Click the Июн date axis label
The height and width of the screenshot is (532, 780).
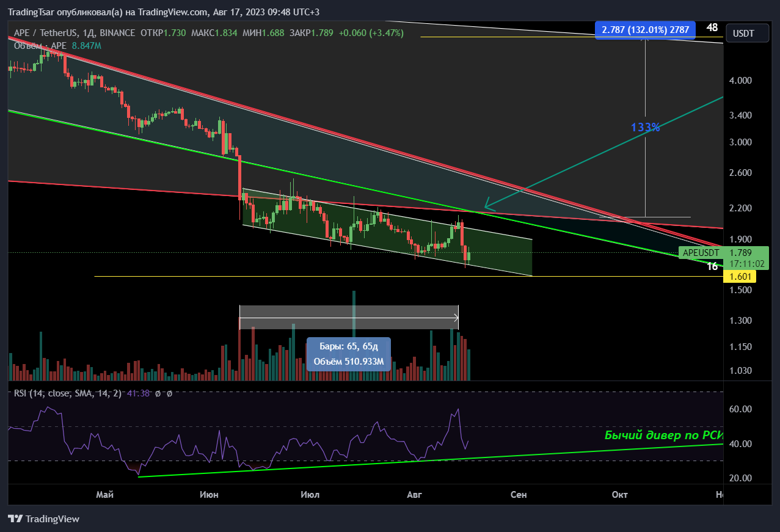click(x=210, y=495)
